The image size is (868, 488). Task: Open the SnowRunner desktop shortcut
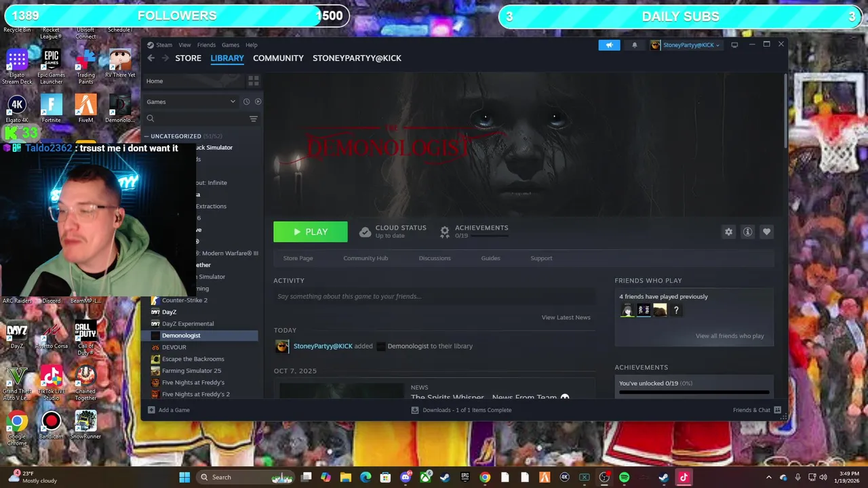pyautogui.click(x=85, y=425)
